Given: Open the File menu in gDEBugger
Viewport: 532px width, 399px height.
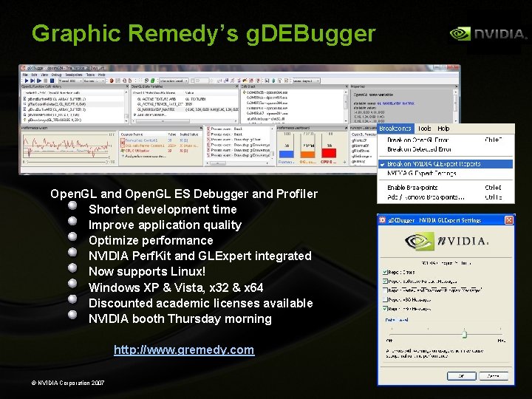Looking at the screenshot, I should pos(25,75).
